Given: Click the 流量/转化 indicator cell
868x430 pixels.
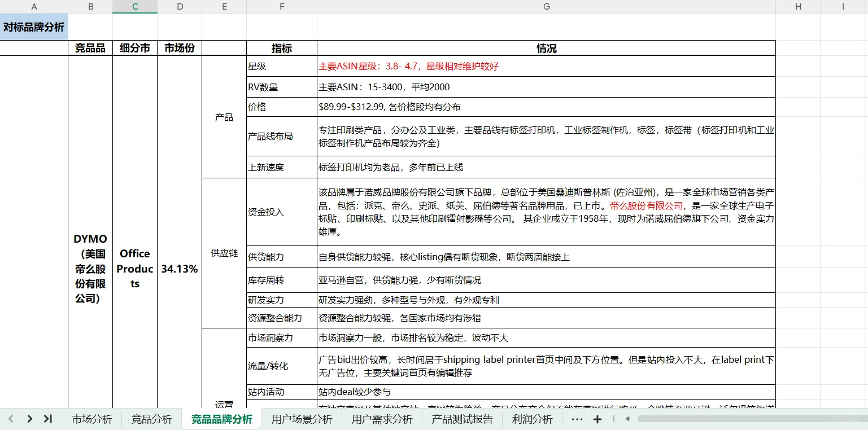Looking at the screenshot, I should pyautogui.click(x=282, y=366).
